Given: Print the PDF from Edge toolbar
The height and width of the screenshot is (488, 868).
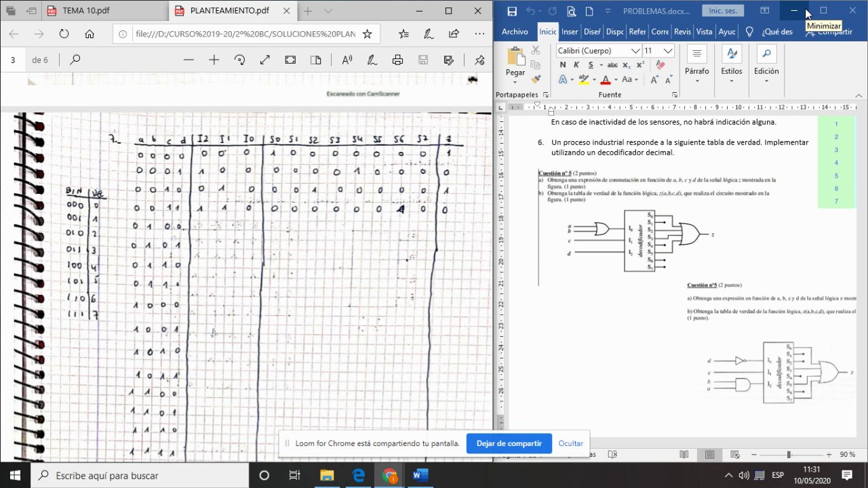Looking at the screenshot, I should click(x=398, y=60).
